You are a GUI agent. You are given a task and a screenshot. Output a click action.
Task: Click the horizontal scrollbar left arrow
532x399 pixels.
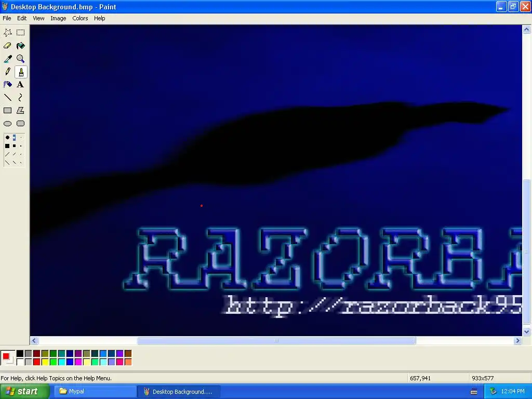click(34, 341)
